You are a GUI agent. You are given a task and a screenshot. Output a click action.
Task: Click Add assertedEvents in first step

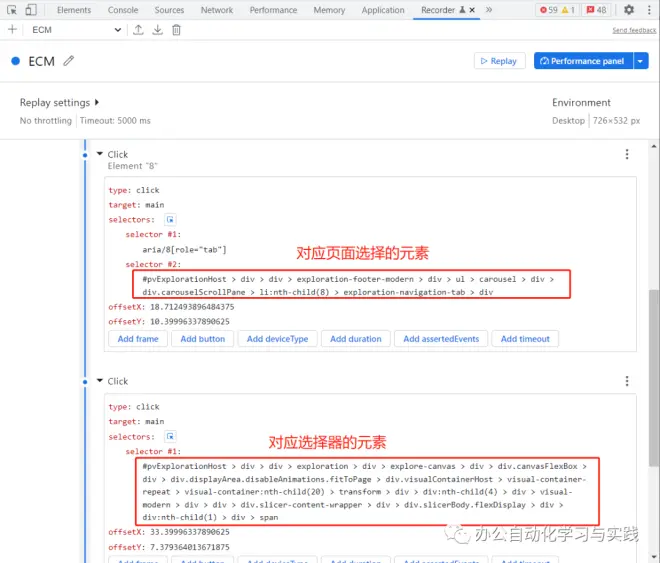[441, 339]
